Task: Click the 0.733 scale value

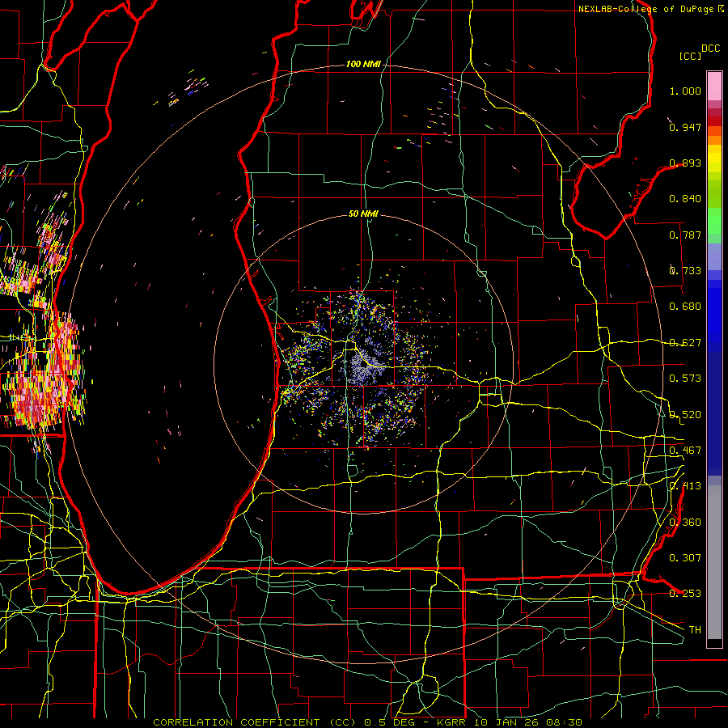Action: (x=685, y=271)
